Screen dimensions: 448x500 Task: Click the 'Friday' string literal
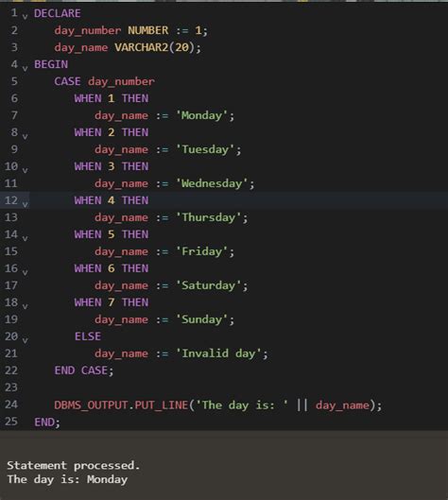[x=202, y=251]
